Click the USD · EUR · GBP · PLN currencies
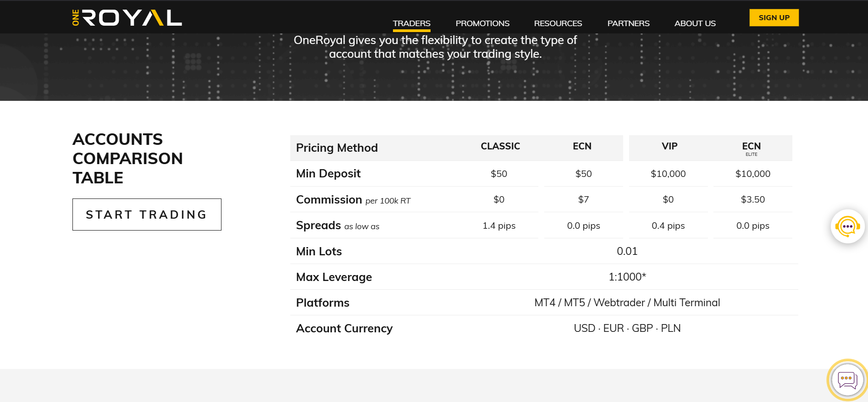The image size is (868, 402). point(627,328)
